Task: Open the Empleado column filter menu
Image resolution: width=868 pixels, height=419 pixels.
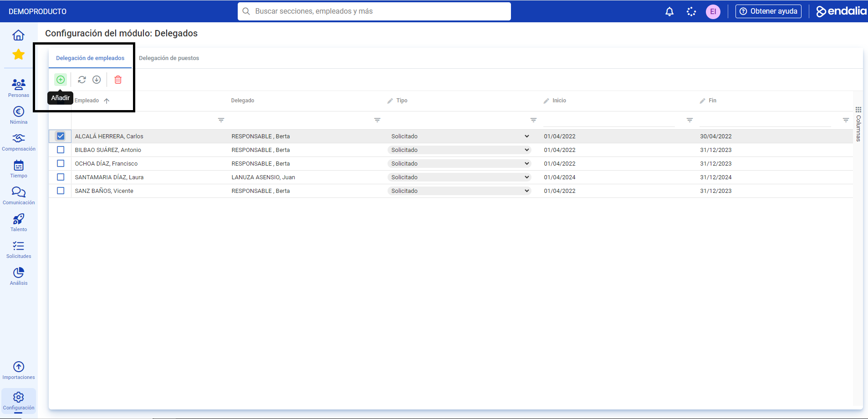Action: click(x=221, y=120)
